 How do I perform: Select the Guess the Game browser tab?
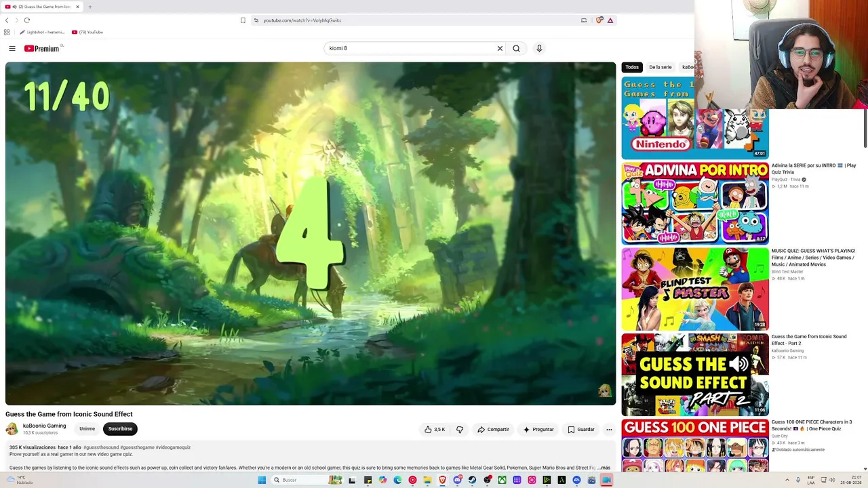click(x=42, y=7)
